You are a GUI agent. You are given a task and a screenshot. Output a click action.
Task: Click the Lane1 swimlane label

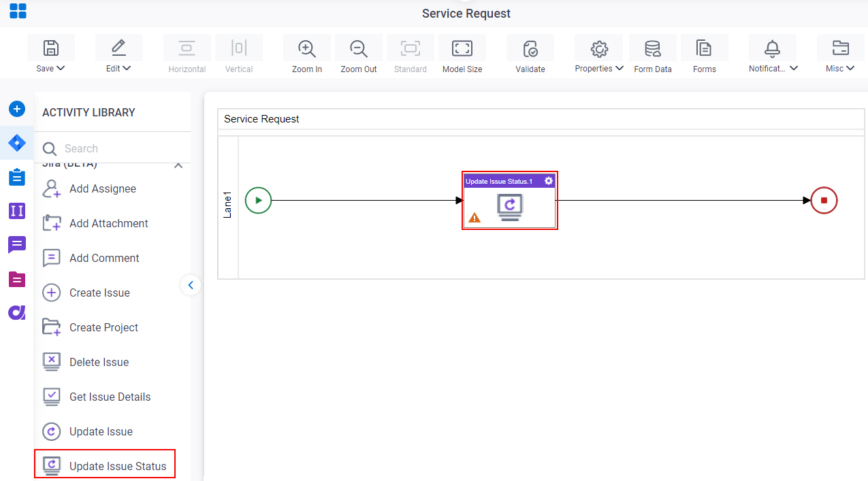pos(228,205)
